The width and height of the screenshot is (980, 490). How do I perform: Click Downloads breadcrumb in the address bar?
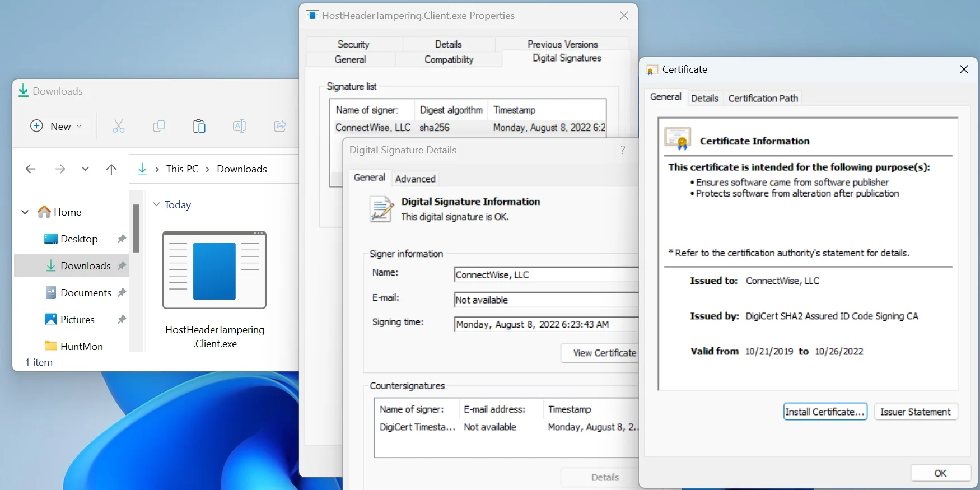coord(242,169)
